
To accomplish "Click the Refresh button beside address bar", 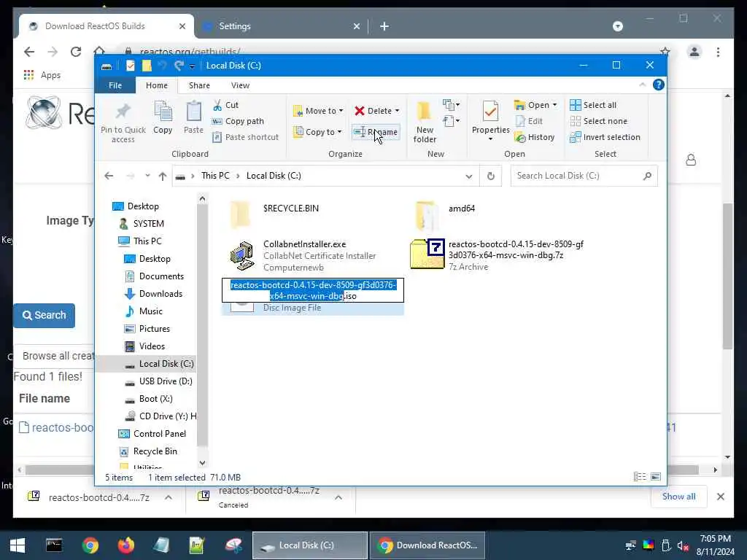I will [491, 176].
